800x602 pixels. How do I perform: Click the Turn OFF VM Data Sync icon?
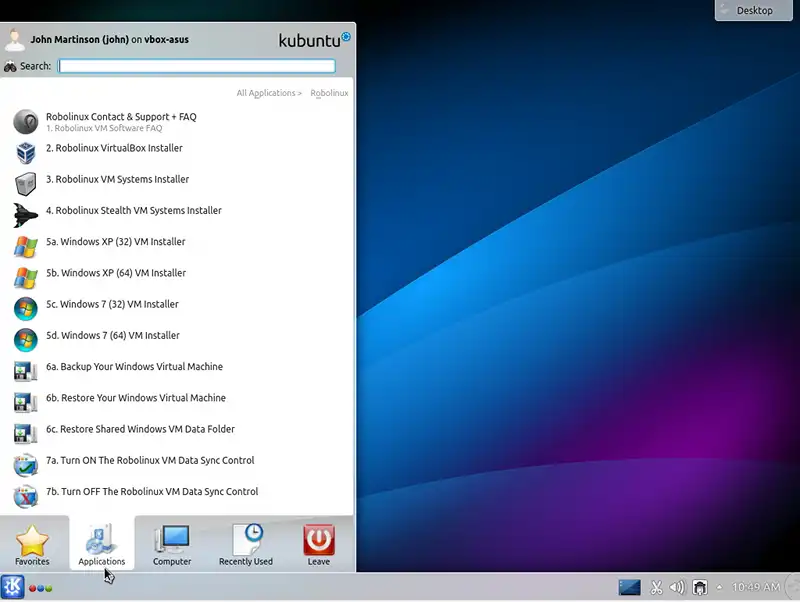pyautogui.click(x=26, y=496)
